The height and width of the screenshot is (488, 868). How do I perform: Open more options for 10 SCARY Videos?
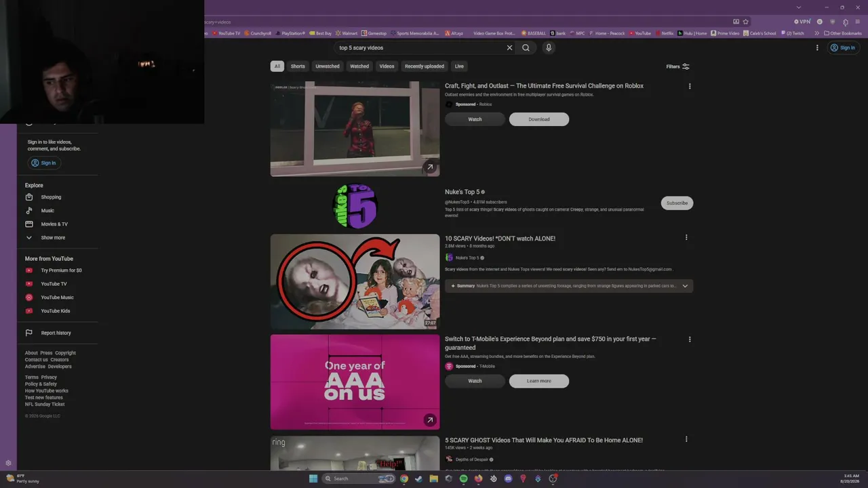tap(686, 238)
